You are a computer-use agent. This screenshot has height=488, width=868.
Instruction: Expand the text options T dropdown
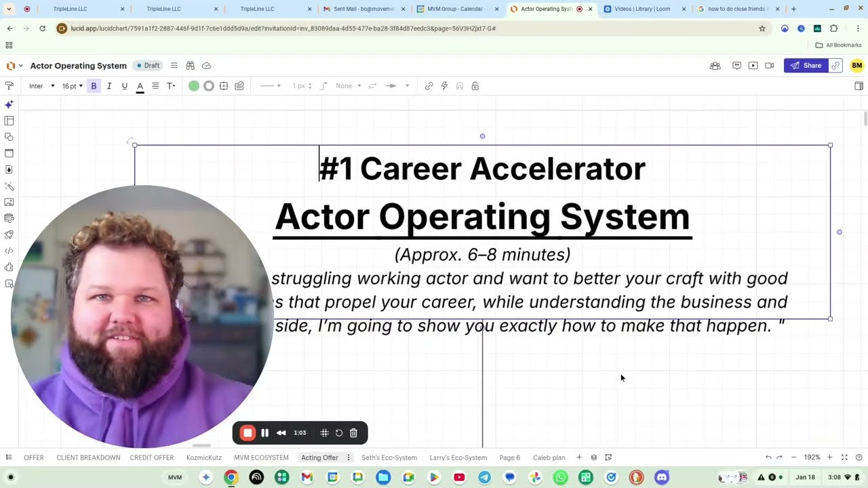click(x=171, y=86)
